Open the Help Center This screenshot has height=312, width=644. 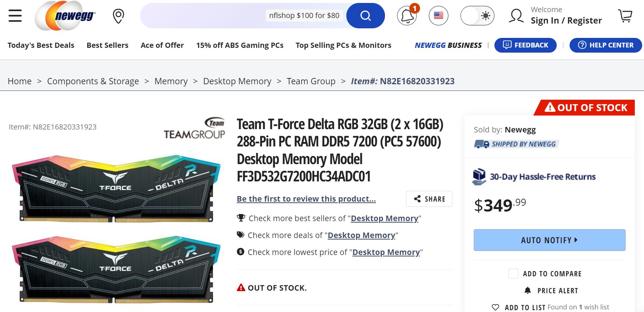pos(606,45)
